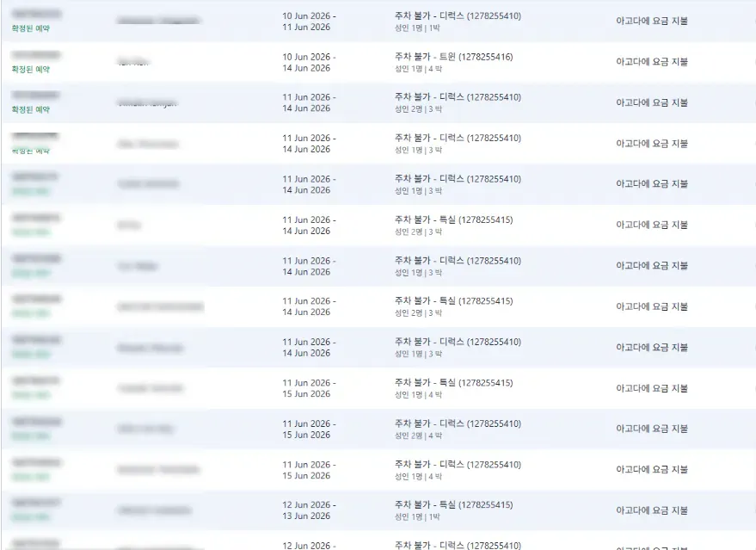Click "확정된 예약" status in the 트윈 room row
The height and width of the screenshot is (550, 756).
pyautogui.click(x=31, y=69)
